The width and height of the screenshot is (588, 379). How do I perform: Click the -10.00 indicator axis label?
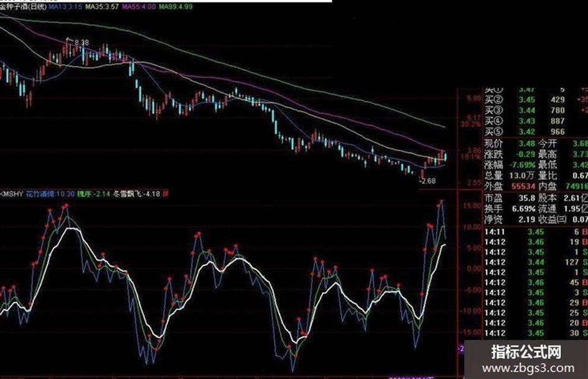[471, 311]
